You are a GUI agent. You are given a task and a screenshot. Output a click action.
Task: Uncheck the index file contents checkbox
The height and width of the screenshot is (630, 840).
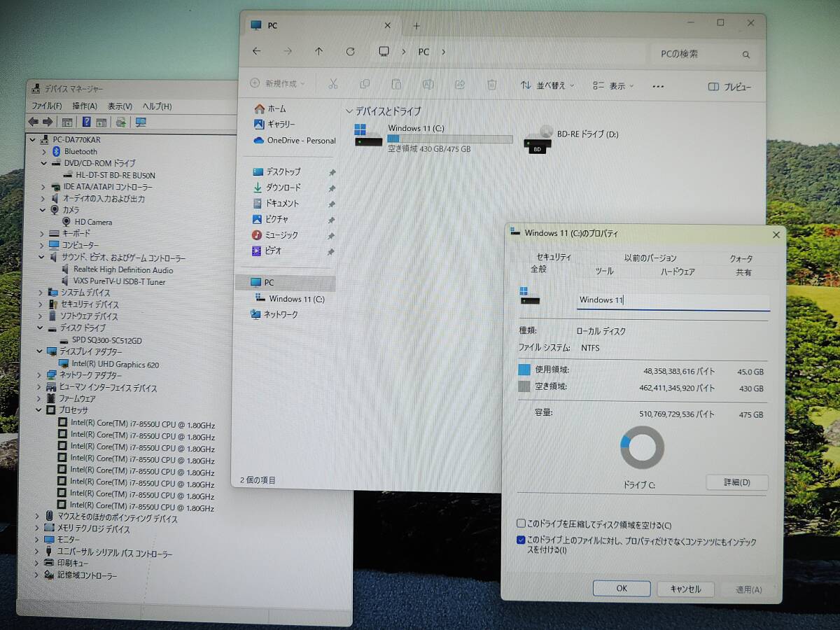tap(521, 540)
